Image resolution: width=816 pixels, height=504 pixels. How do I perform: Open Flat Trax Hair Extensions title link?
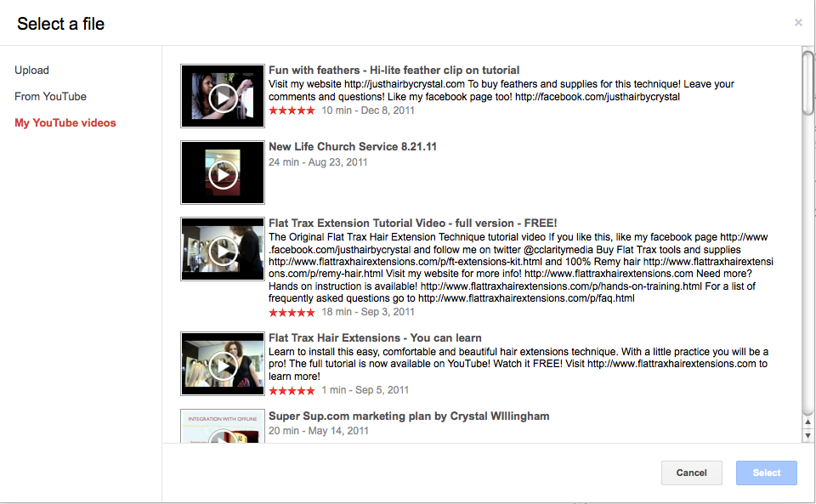point(375,338)
